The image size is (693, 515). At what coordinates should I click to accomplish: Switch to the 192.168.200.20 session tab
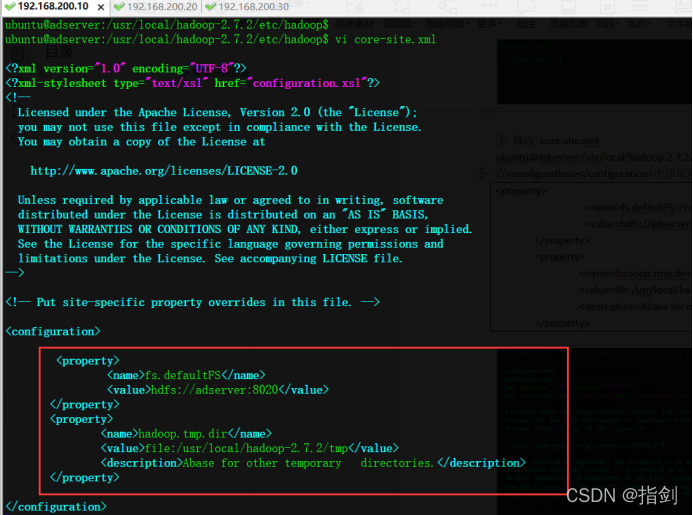click(156, 7)
